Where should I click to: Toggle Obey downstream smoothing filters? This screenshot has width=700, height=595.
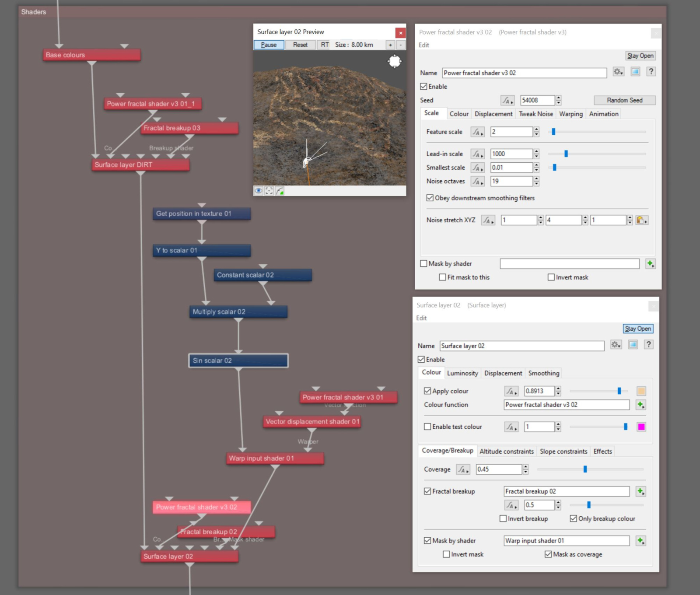coord(430,198)
